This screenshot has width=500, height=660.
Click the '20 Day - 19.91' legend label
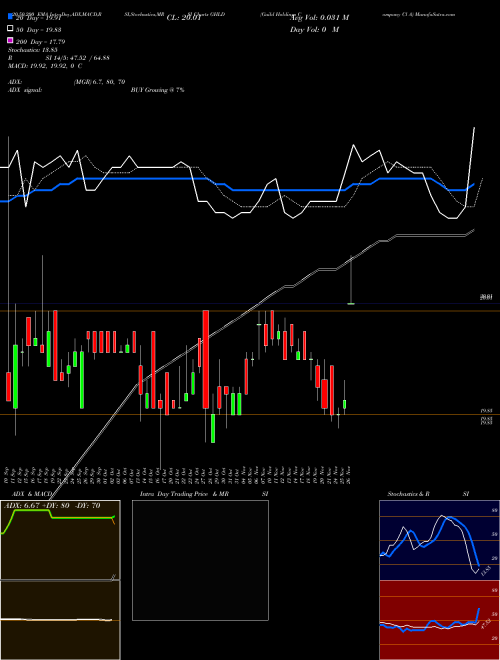41,18
